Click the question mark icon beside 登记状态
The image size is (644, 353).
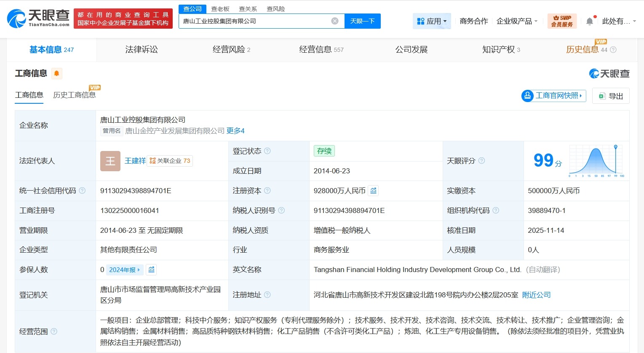point(268,151)
